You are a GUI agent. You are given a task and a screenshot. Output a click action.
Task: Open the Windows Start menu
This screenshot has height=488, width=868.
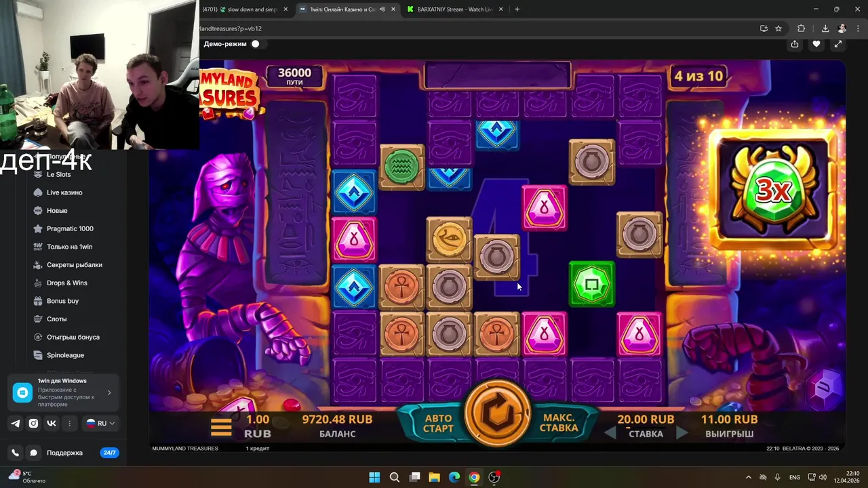click(x=374, y=477)
